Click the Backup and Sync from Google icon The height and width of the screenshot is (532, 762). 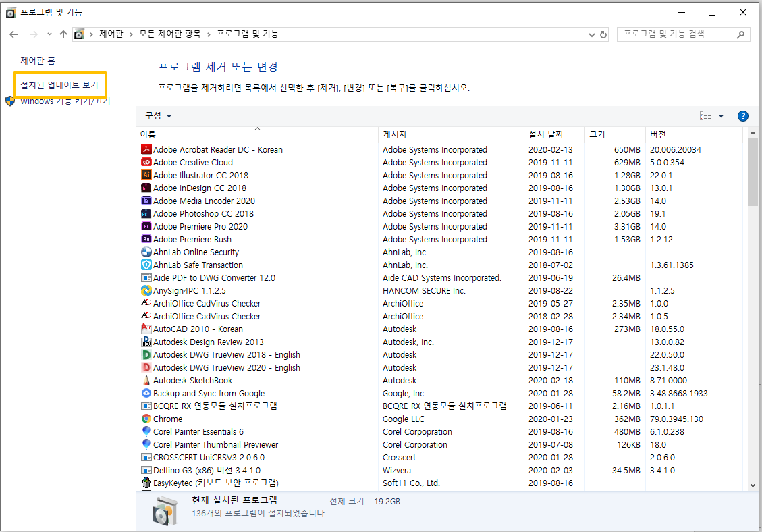[x=146, y=393]
